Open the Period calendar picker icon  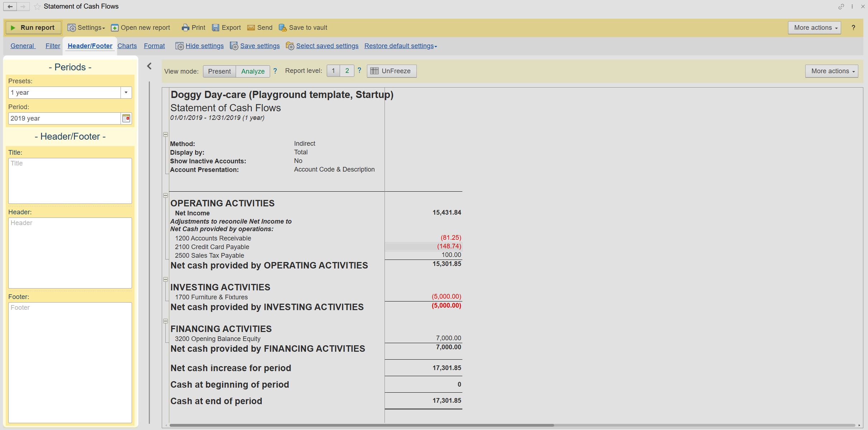tap(126, 118)
